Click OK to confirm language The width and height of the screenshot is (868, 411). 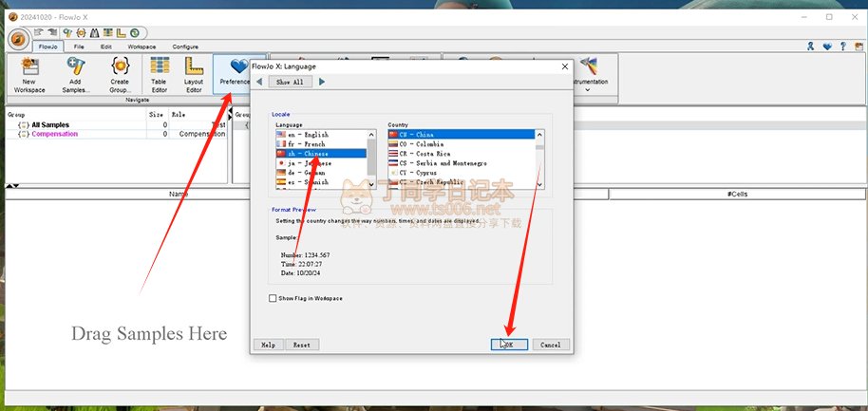coord(509,345)
